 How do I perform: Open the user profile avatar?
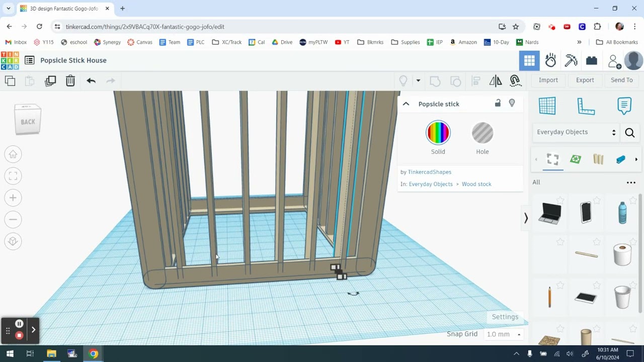[x=633, y=61]
